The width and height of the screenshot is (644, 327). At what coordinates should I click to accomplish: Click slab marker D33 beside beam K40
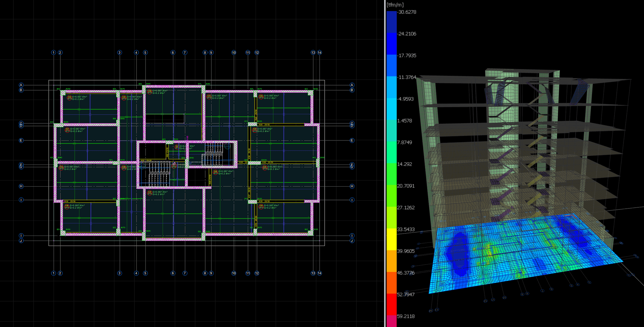coord(255,129)
